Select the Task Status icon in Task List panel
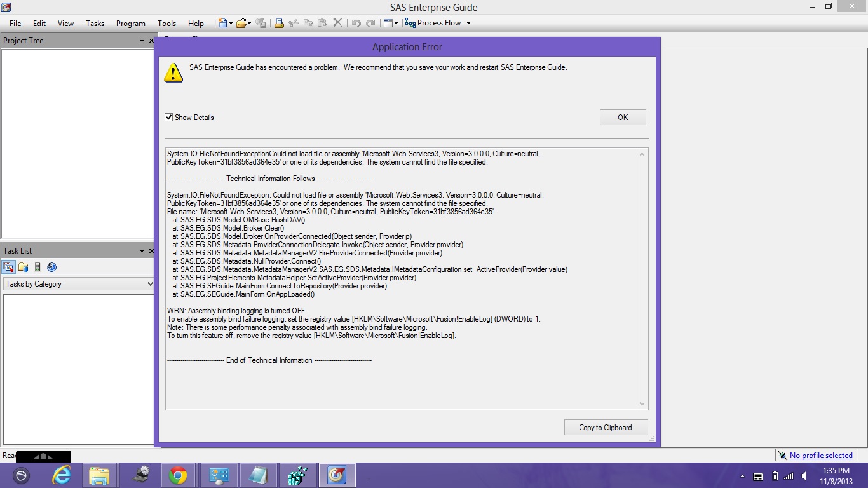Viewport: 868px width, 488px height. 8,267
